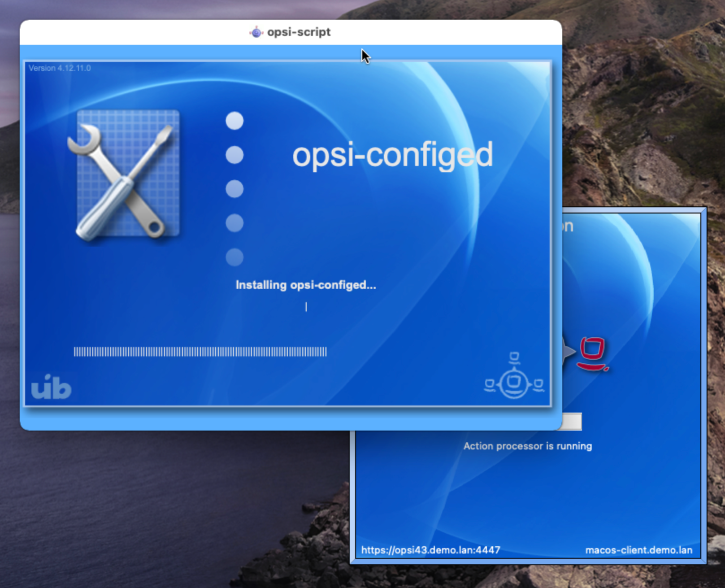Viewport: 725px width, 588px height.
Task: Click the 'opsi-configed' product name heading
Action: (392, 155)
